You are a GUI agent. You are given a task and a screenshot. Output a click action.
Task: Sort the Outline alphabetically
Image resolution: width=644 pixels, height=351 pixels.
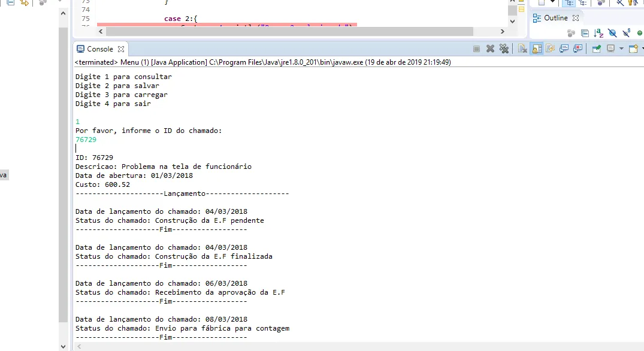point(599,33)
